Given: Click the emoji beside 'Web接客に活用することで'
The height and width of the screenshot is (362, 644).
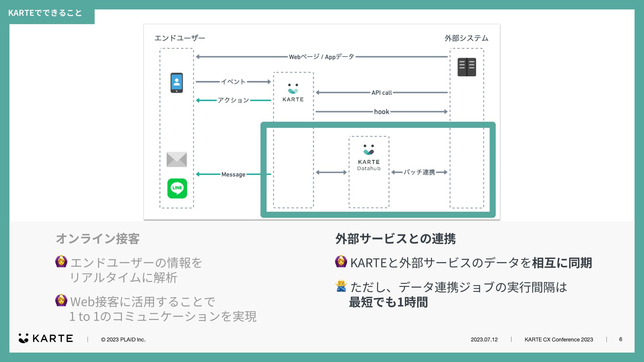Looking at the screenshot, I should [x=61, y=301].
